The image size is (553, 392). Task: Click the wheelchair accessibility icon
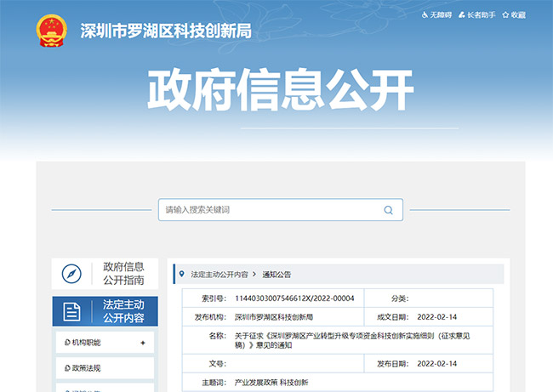pyautogui.click(x=425, y=14)
